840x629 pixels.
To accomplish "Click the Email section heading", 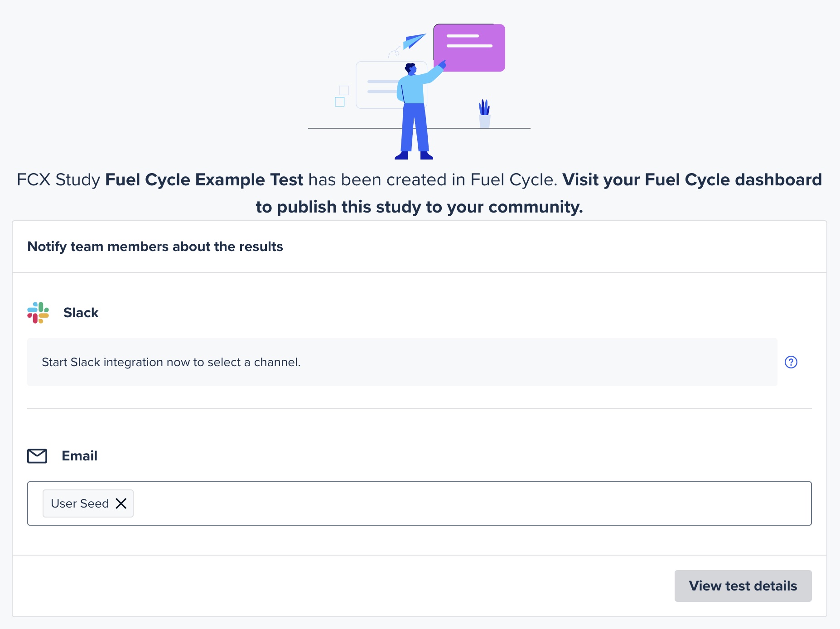I will [80, 456].
